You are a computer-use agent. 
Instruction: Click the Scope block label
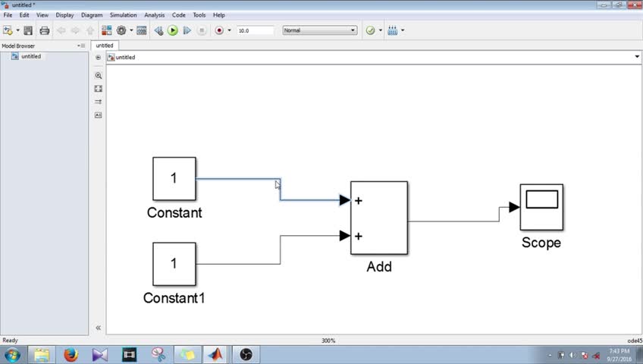[541, 243]
